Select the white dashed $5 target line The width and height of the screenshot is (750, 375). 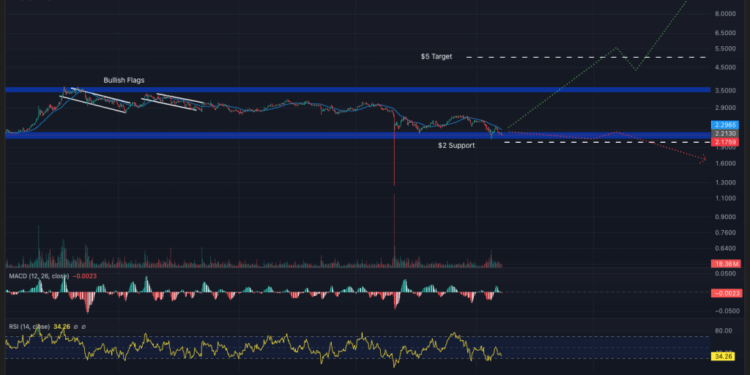pos(586,57)
